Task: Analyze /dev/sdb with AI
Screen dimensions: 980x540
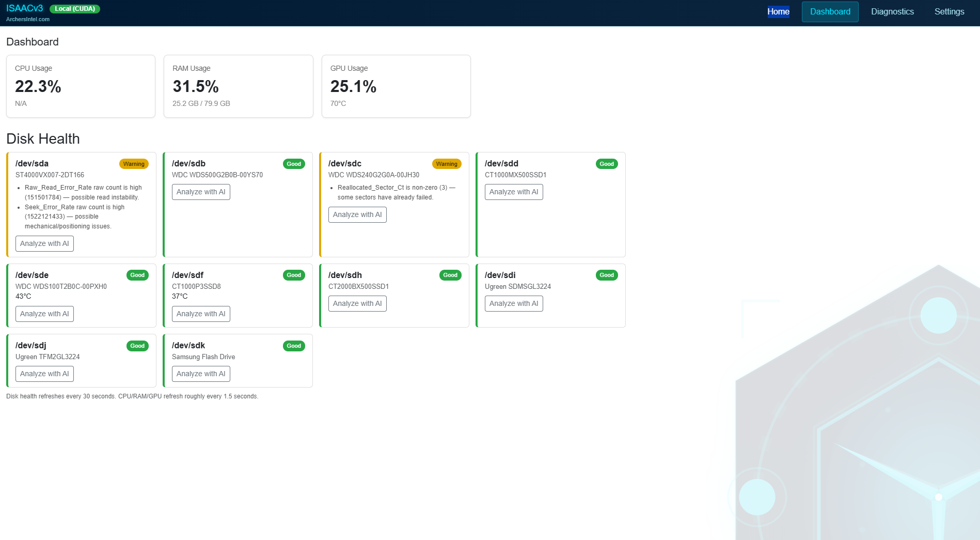Action: 201,192
